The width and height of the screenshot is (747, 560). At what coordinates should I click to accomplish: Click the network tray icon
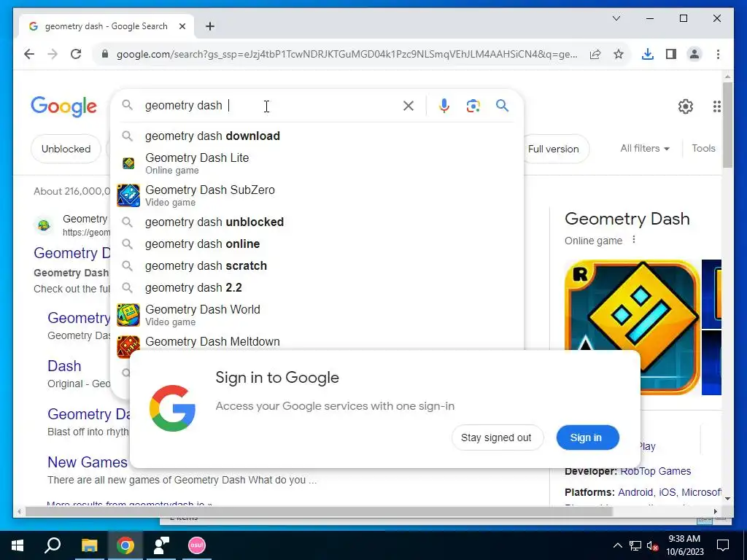(635, 545)
